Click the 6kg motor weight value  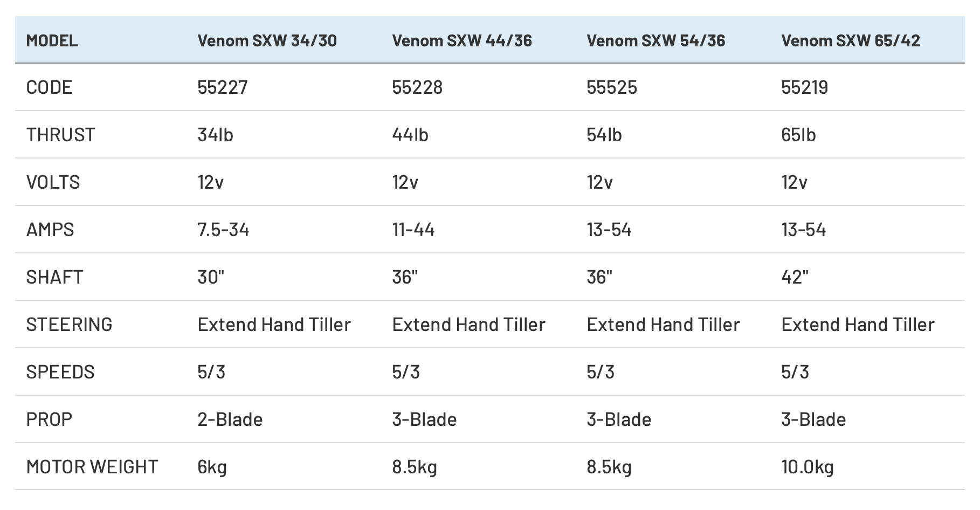(212, 467)
